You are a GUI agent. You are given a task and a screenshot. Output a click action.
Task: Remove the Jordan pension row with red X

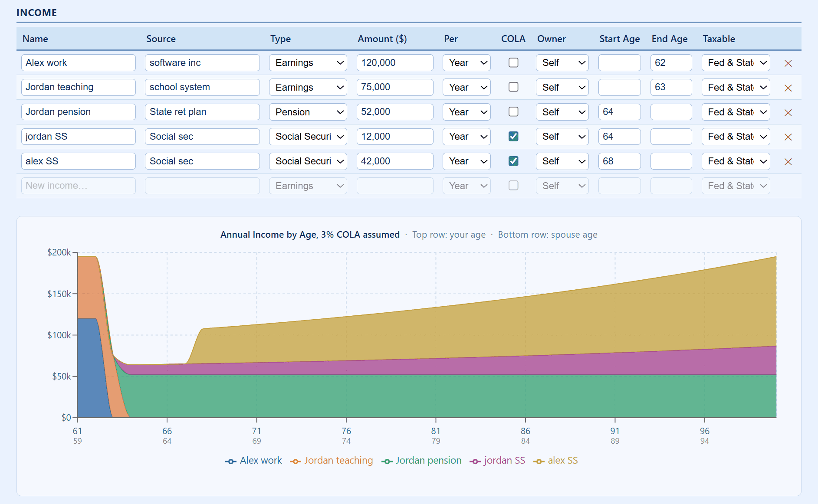click(788, 112)
